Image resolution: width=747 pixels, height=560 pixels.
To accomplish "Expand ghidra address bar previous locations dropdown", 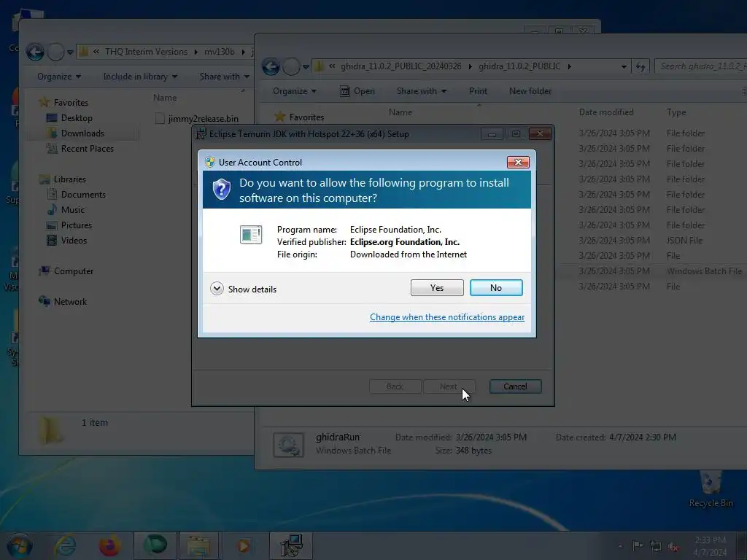I will (624, 66).
